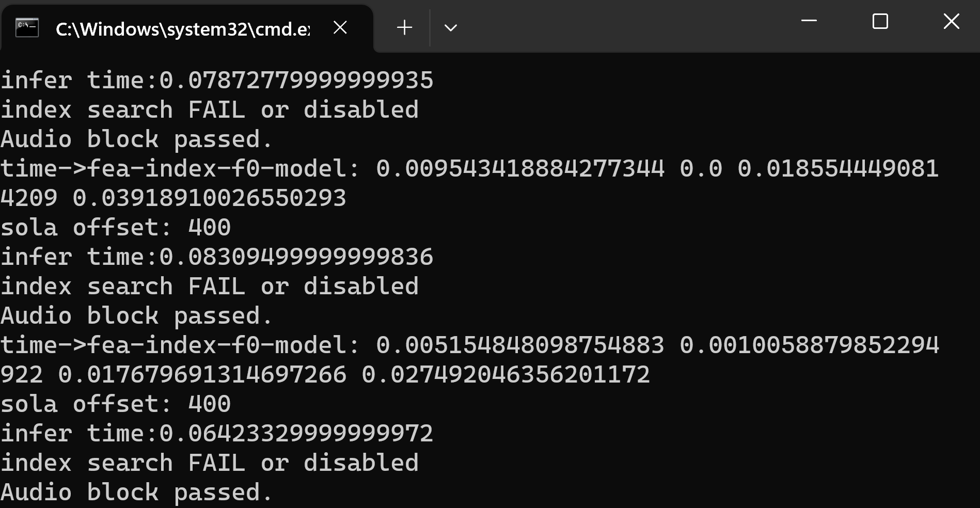Maximize the terminal window
Image resolution: width=980 pixels, height=508 pixels.
[x=880, y=21]
